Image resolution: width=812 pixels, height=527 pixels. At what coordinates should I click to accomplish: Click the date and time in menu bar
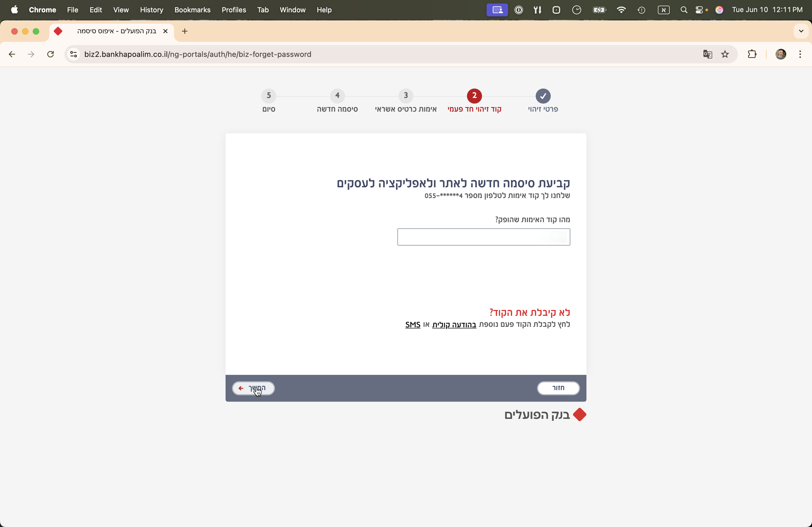coord(767,10)
